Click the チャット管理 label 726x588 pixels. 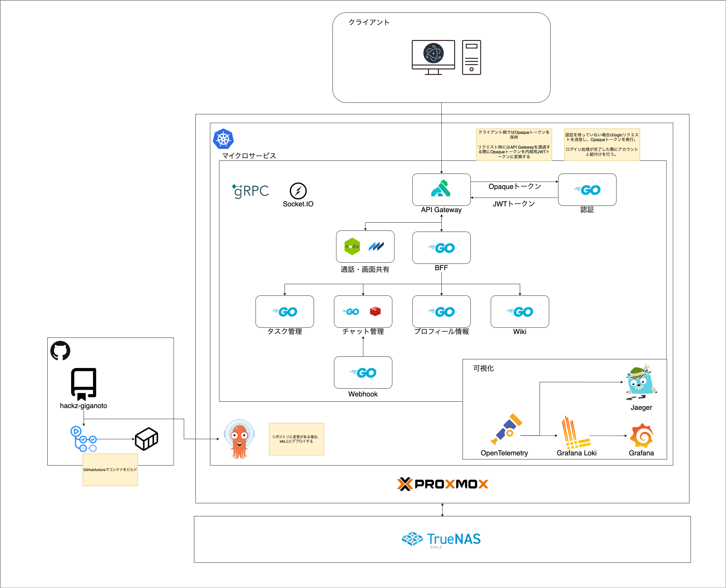(x=363, y=332)
